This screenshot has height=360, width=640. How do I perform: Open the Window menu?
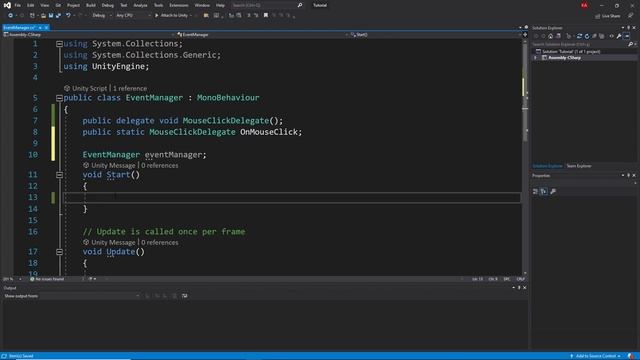pos(202,5)
